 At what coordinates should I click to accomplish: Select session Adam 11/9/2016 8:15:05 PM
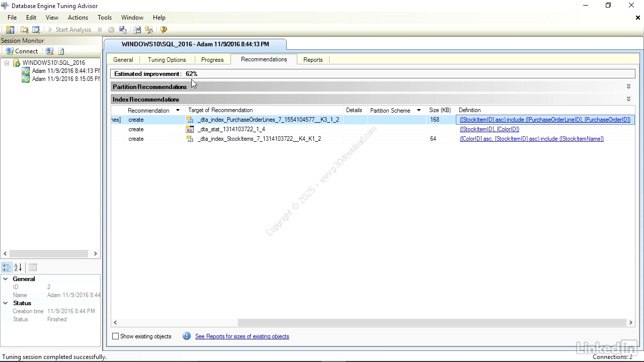66,79
